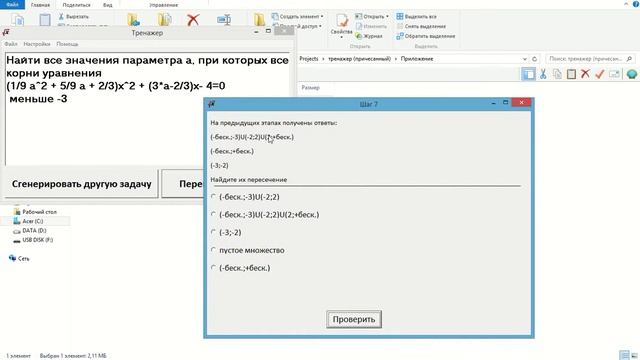Toggle the pane layout icon in Explorer toolbar

(529, 74)
